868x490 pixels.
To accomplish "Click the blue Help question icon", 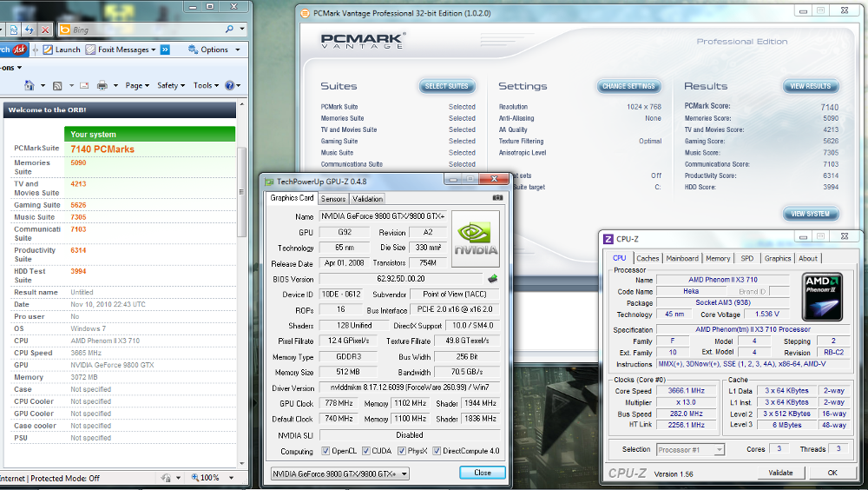I will (x=229, y=85).
